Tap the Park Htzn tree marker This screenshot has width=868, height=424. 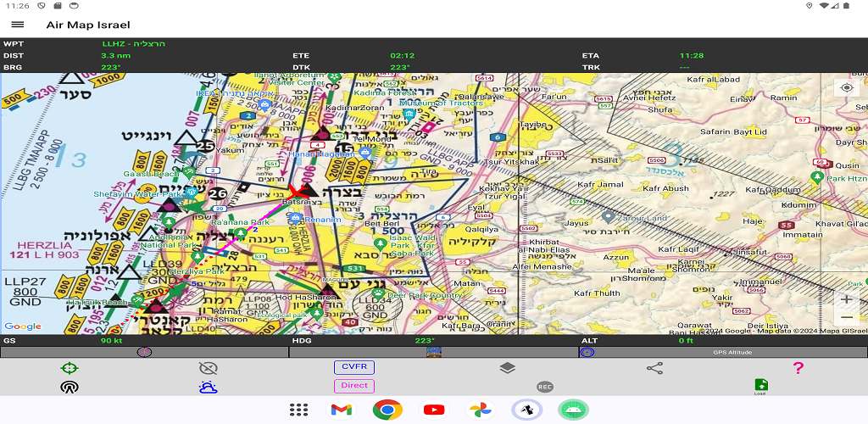click(816, 177)
